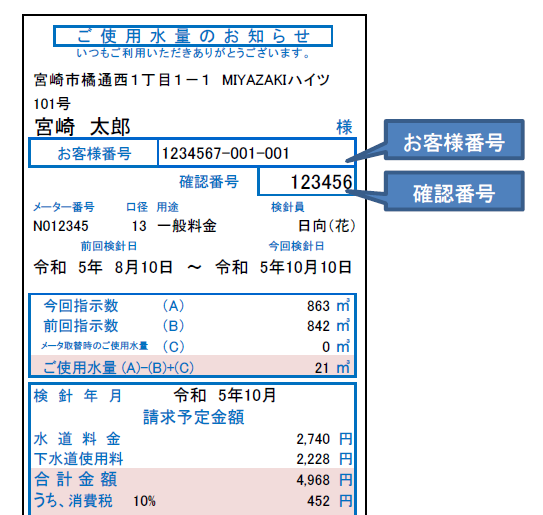This screenshot has width=543, height=515.
Task: Click the 合計金額 4,968 円 row
Action: coord(193,479)
